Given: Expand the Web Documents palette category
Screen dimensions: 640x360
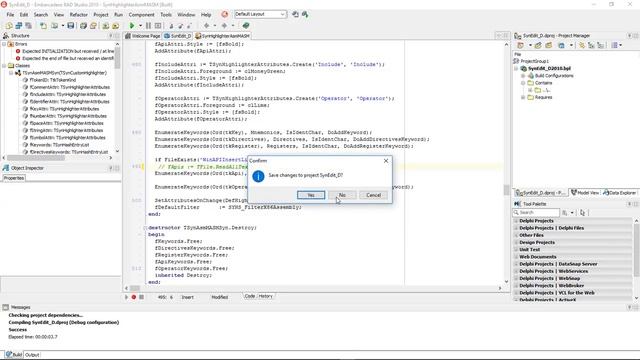Looking at the screenshot, I should pyautogui.click(x=516, y=257).
